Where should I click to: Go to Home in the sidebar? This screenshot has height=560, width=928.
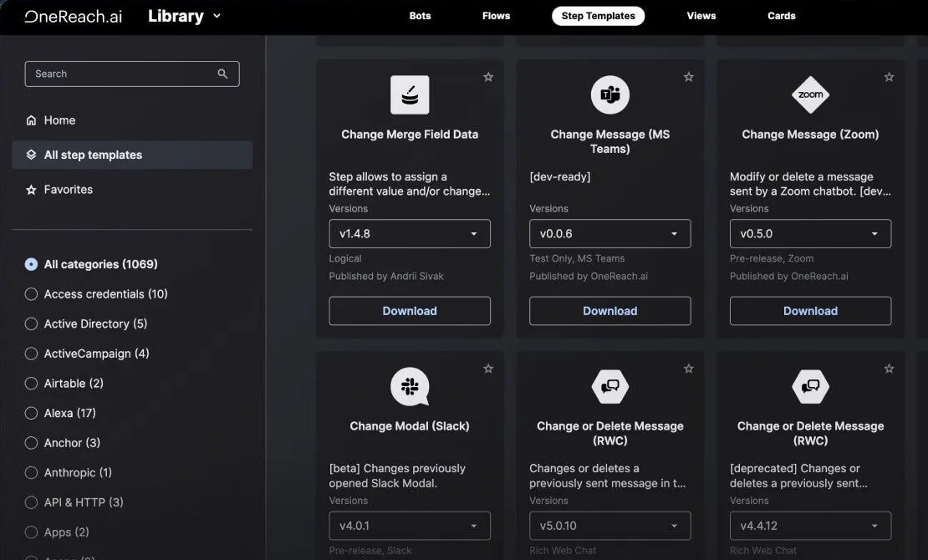coord(132,120)
